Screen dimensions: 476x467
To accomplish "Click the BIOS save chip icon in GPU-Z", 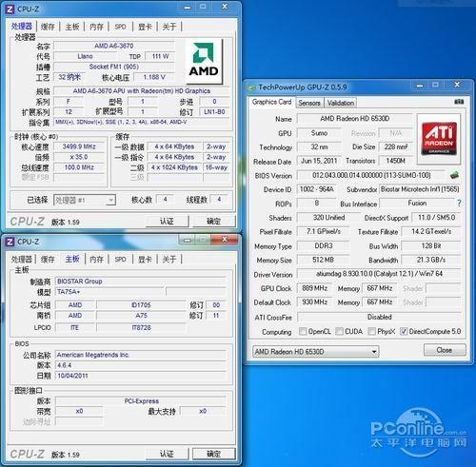I will click(454, 175).
